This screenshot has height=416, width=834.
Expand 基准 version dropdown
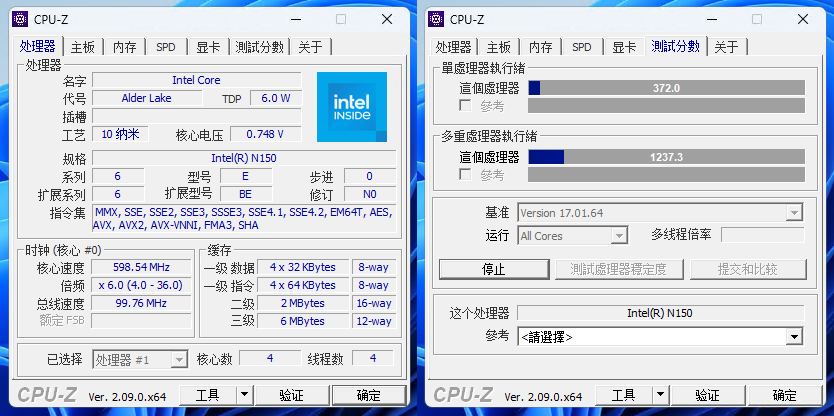(x=794, y=213)
